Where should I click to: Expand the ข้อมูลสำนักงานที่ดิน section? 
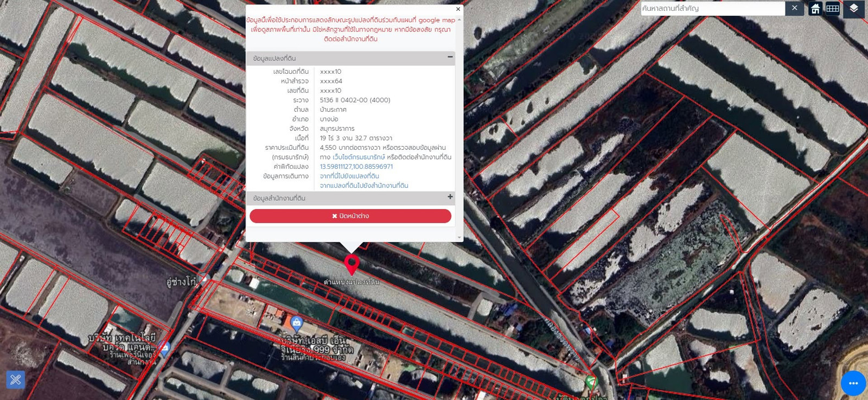pyautogui.click(x=450, y=197)
